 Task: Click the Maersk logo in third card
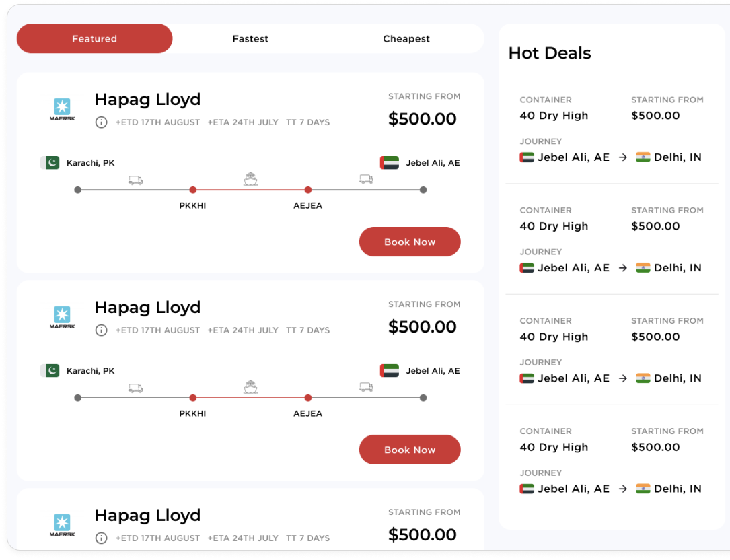(63, 525)
